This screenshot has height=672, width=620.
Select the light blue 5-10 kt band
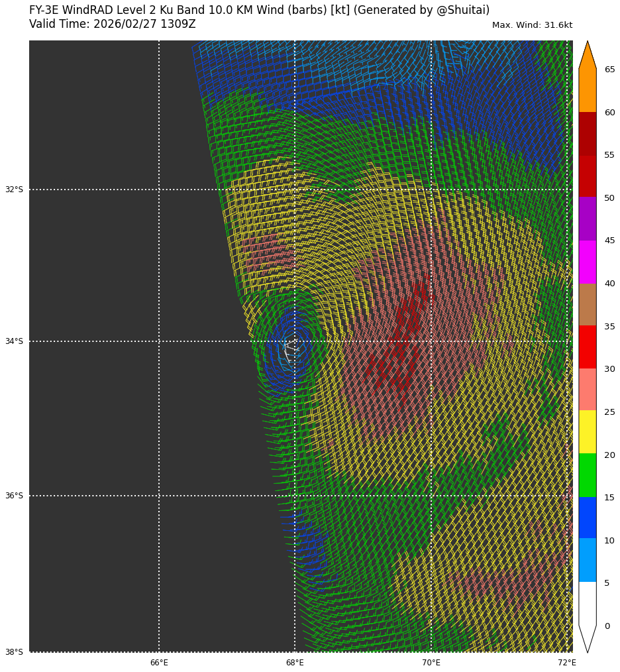[588, 560]
